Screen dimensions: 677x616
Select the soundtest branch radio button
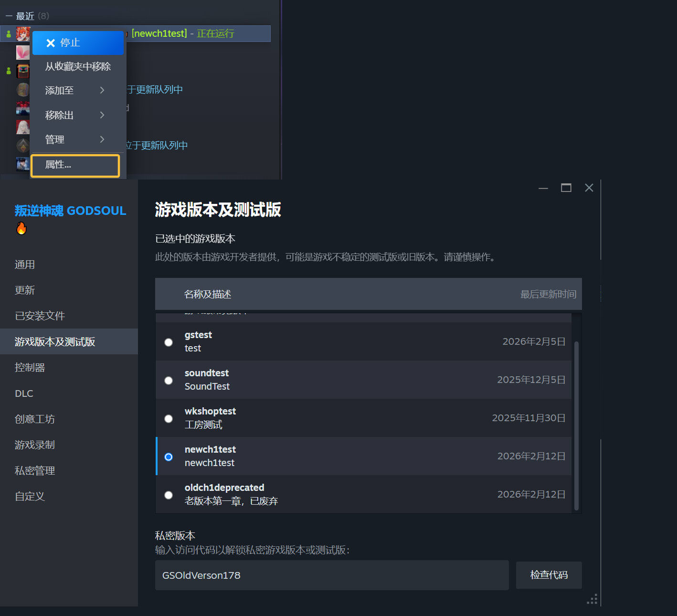[x=169, y=381]
